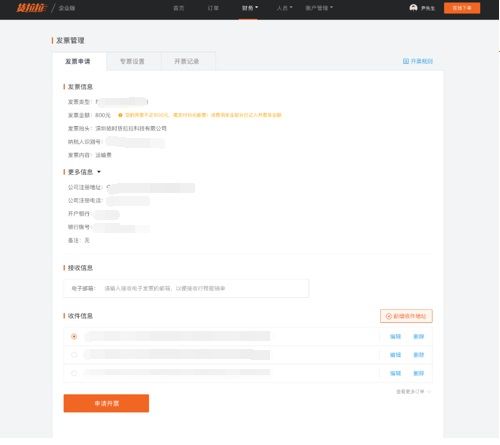Click 删除 link for second address

(x=419, y=355)
